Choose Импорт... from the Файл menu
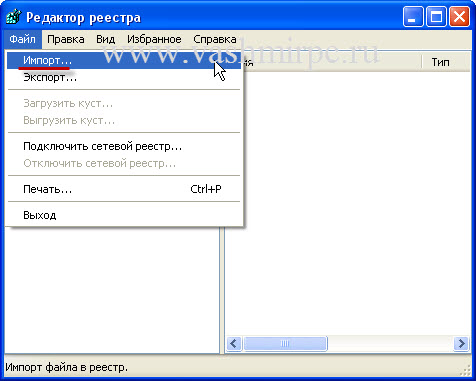The image size is (476, 381). click(x=124, y=61)
